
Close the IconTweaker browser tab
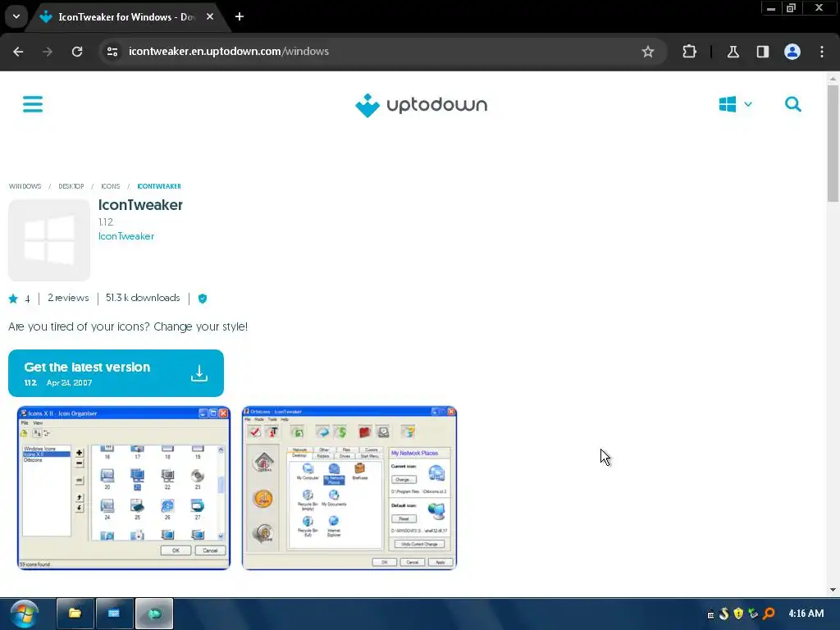[210, 16]
